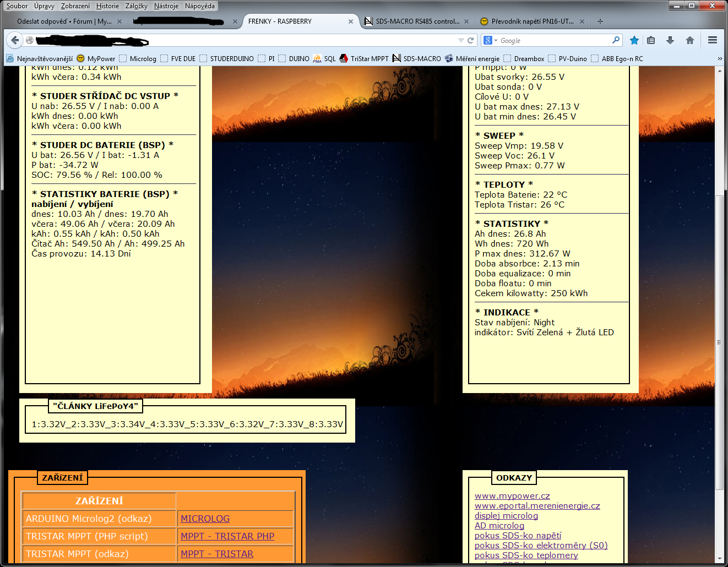Switch to the Odeslat odpověď Fórum tab
728x567 pixels.
64,21
